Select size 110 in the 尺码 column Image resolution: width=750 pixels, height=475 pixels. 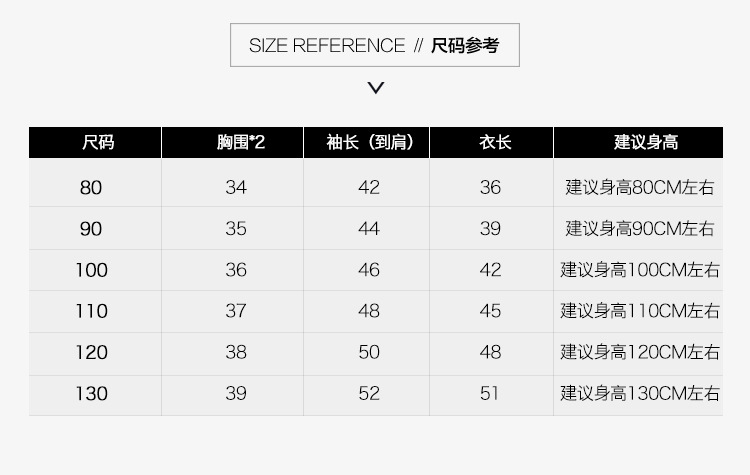91,311
